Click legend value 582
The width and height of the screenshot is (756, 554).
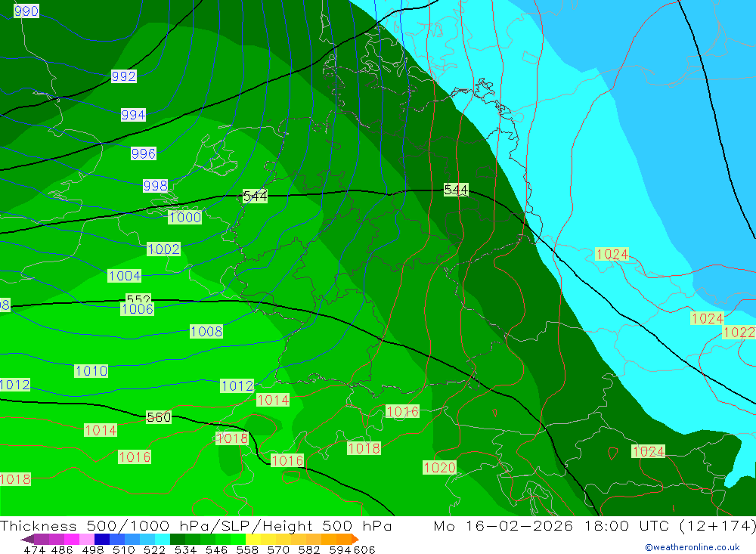point(308,550)
